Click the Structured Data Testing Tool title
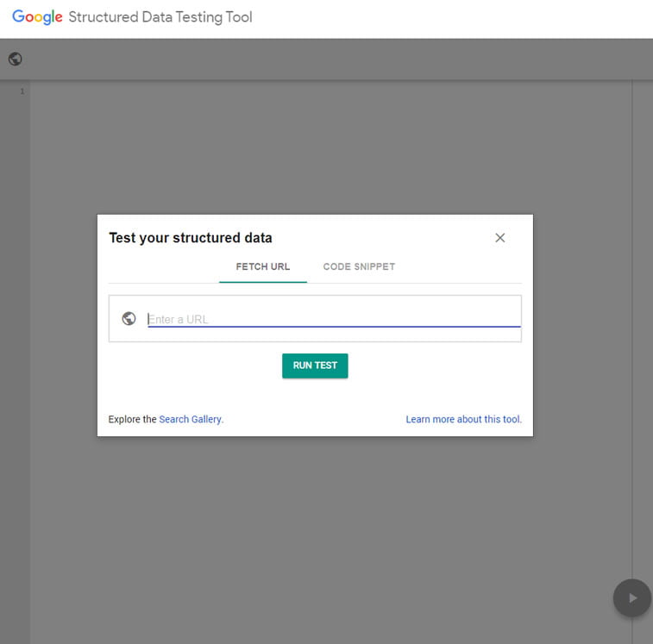 pos(160,17)
